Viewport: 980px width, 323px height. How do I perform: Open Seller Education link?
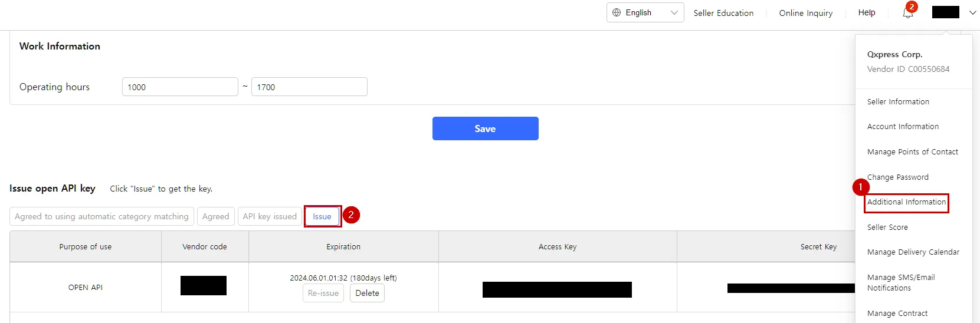pyautogui.click(x=723, y=13)
